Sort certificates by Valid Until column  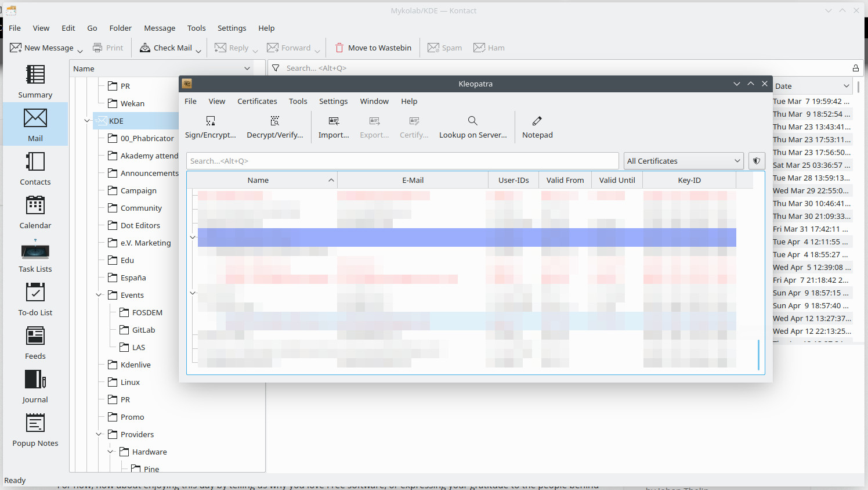coord(617,180)
